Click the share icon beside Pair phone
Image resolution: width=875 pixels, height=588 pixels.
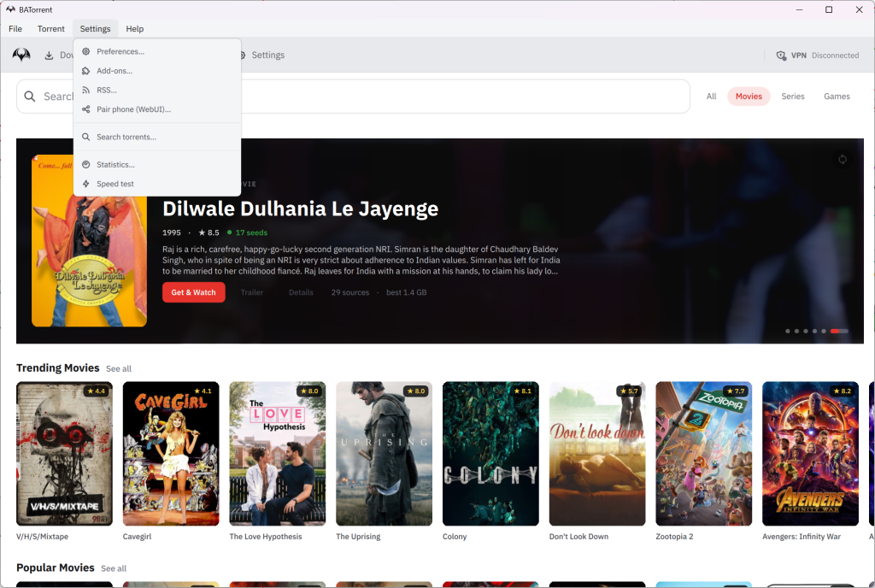[x=86, y=109]
